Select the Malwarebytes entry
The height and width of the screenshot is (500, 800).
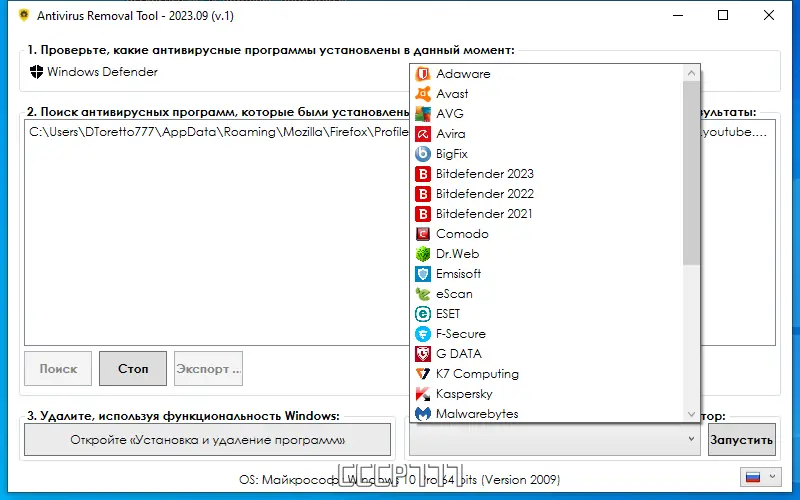point(547,413)
